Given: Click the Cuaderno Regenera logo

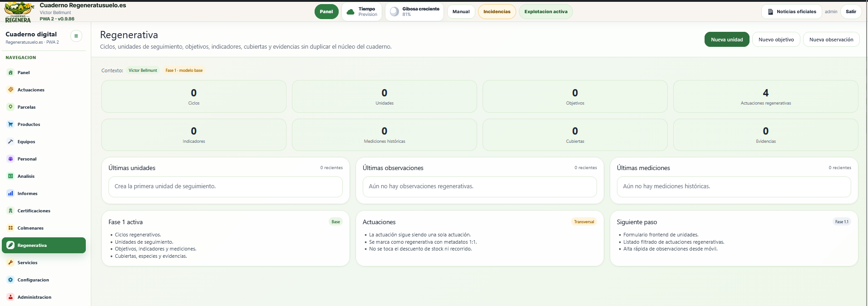Looking at the screenshot, I should coord(19,12).
